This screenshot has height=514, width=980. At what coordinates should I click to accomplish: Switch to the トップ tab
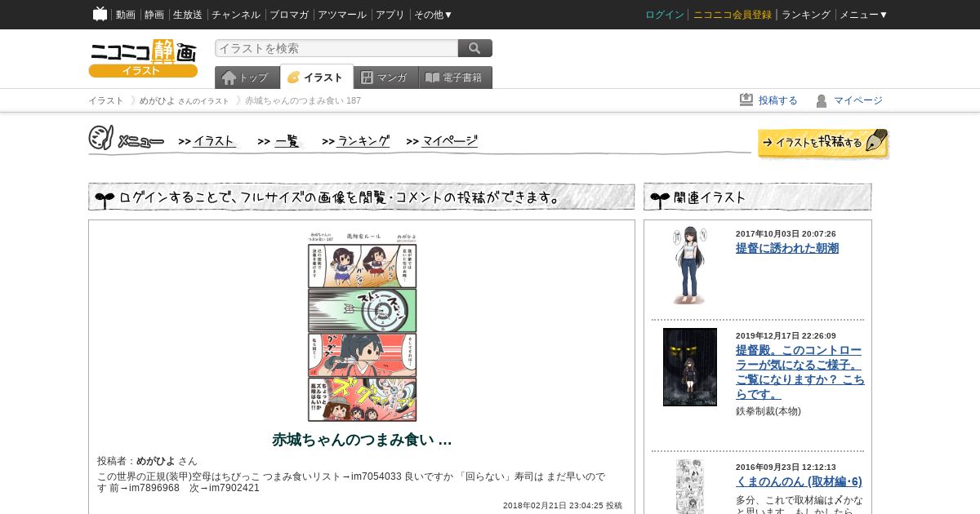[247, 78]
